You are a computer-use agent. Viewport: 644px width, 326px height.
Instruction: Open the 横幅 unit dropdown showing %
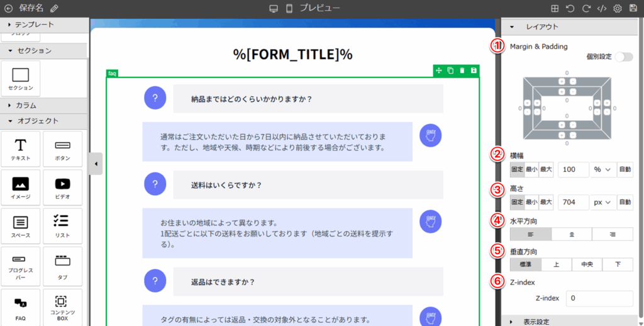pos(602,170)
